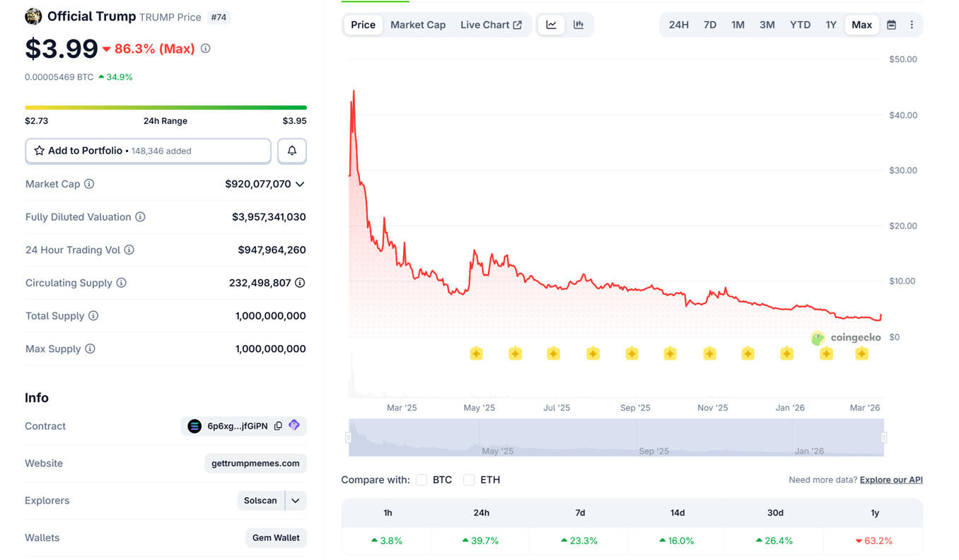Open the Live Chart tab
Screen dimensions: 959x560
click(x=491, y=25)
